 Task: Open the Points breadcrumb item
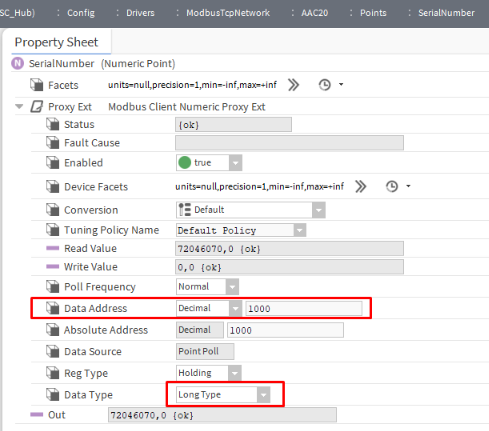point(373,13)
